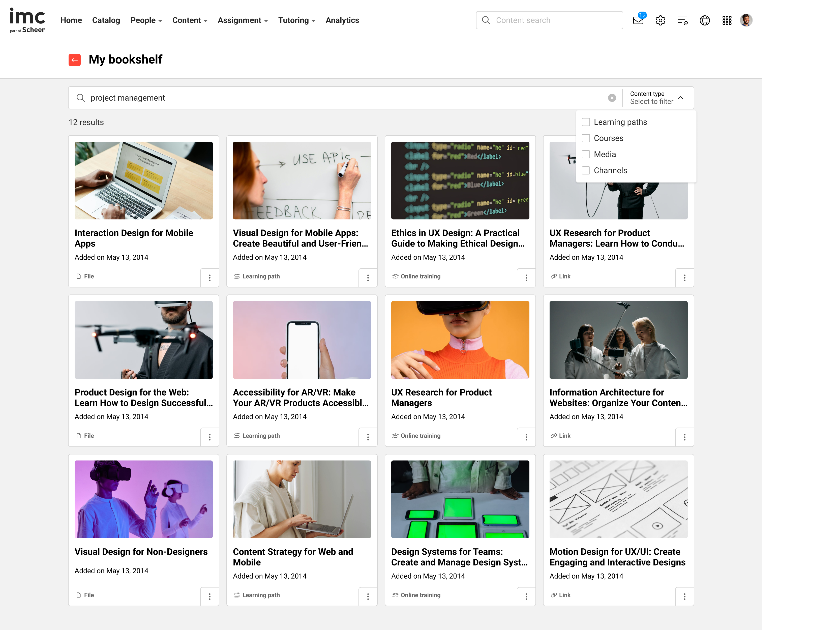
Task: Open options for Motion Design for UX/UI
Action: 684,596
